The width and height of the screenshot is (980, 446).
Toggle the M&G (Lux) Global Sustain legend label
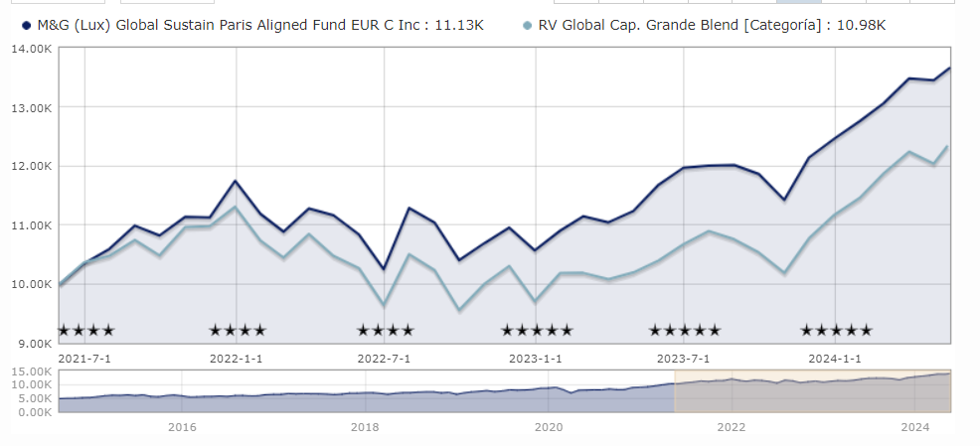point(259,25)
